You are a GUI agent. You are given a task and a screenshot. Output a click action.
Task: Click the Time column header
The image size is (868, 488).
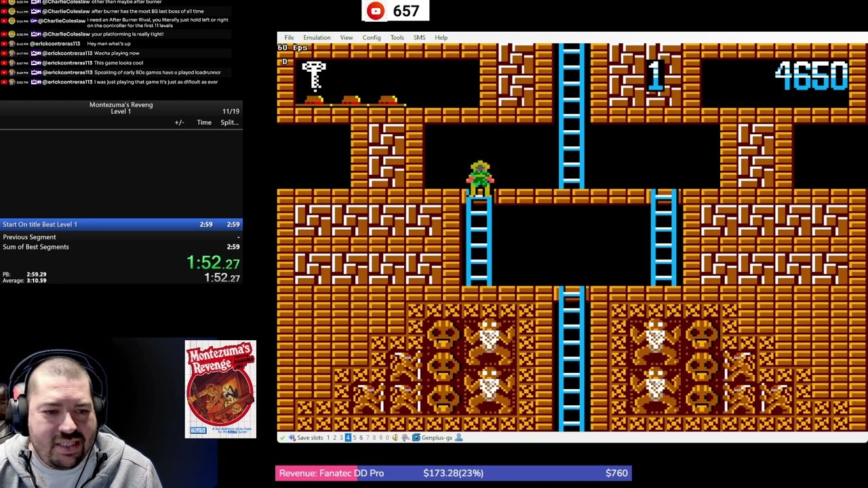point(204,123)
